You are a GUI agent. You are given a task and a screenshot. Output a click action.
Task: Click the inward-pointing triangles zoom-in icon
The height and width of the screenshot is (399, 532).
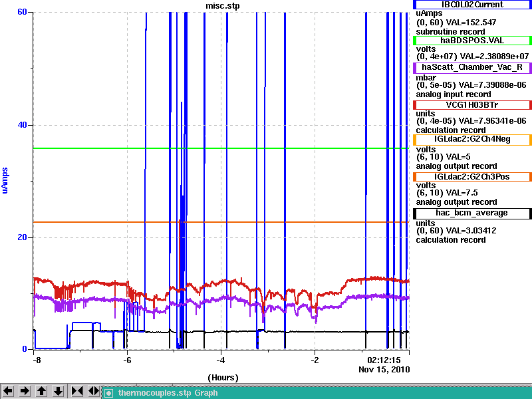coord(77,391)
